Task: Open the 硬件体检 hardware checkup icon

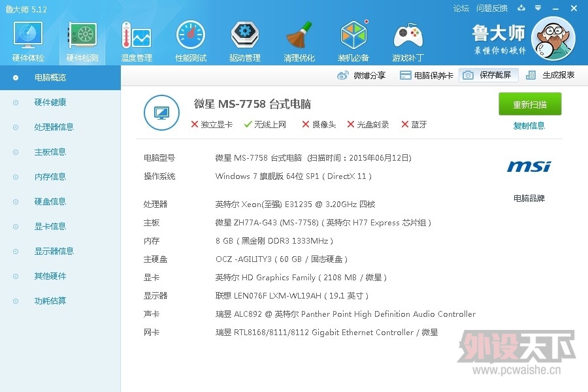Action: (x=28, y=39)
